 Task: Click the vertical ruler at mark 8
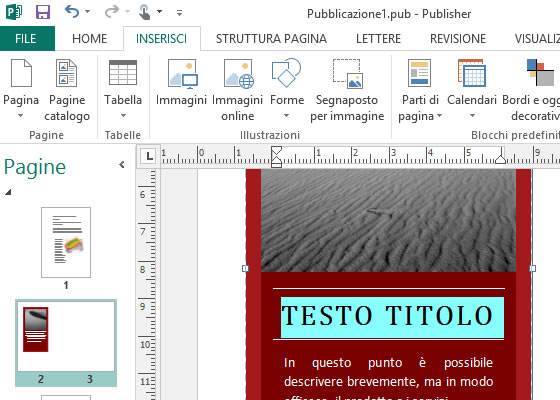pos(143,269)
